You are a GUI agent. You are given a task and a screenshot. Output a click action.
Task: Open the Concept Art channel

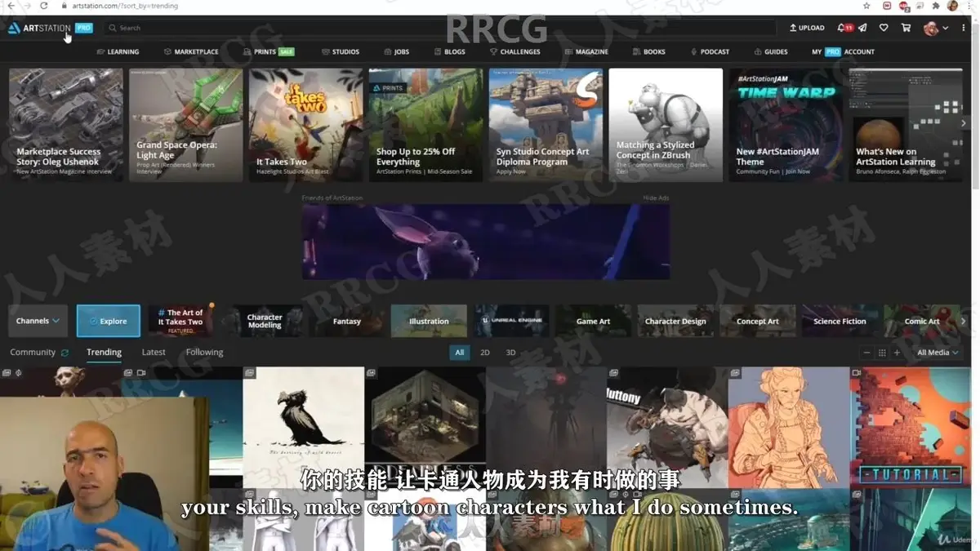click(757, 321)
